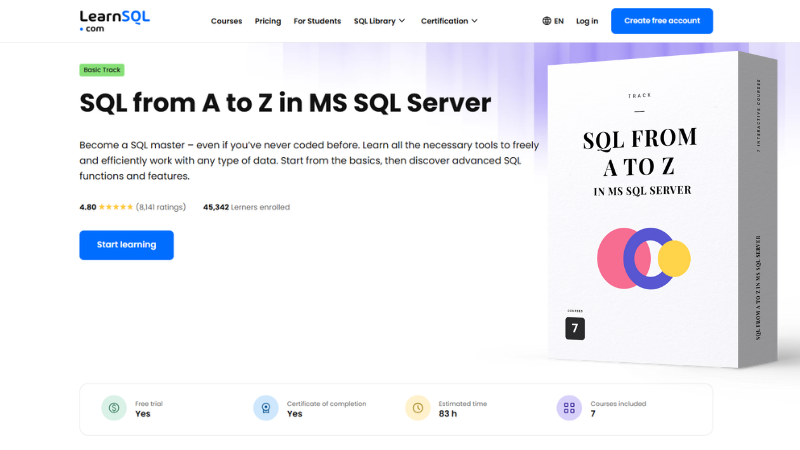800x450 pixels.
Task: Click the SQL from A to Z box thumbnail
Action: click(662, 209)
